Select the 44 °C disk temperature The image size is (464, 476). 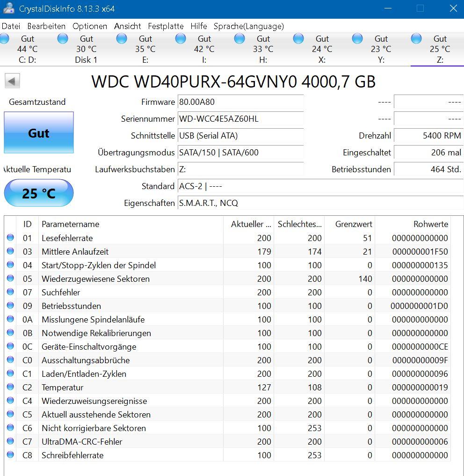[x=27, y=49]
